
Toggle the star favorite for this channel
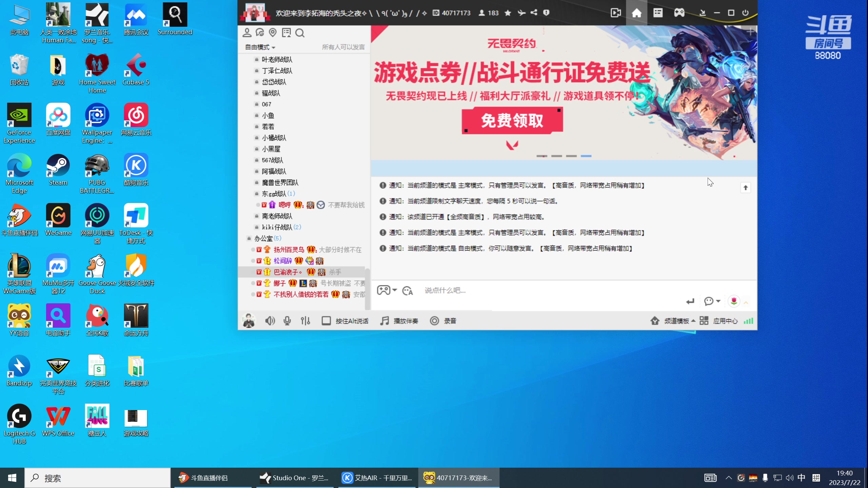508,13
